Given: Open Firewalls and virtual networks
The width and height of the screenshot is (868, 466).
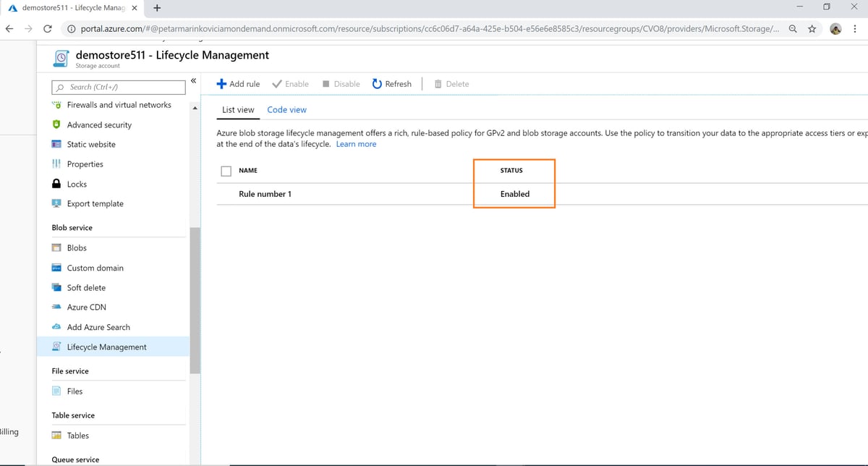Looking at the screenshot, I should [x=119, y=104].
